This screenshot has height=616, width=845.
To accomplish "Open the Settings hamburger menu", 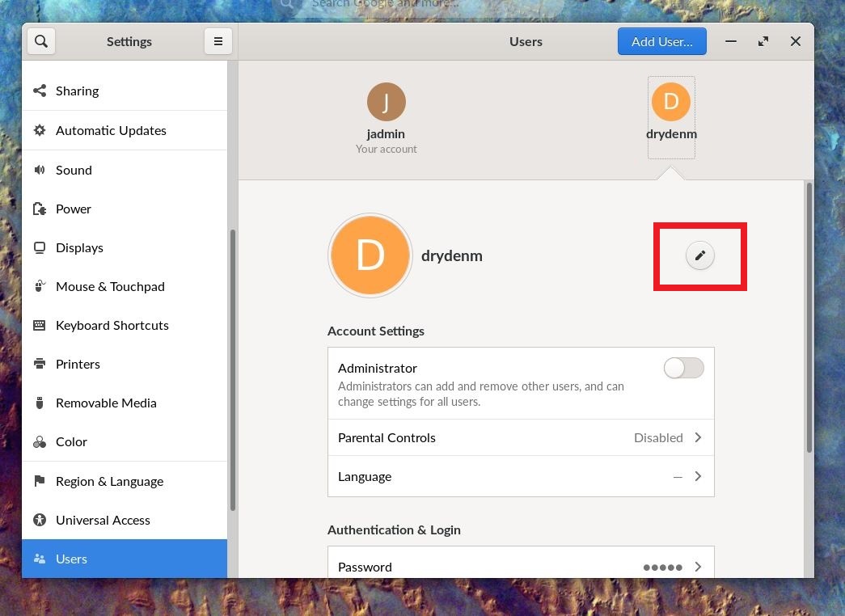I will click(x=218, y=41).
